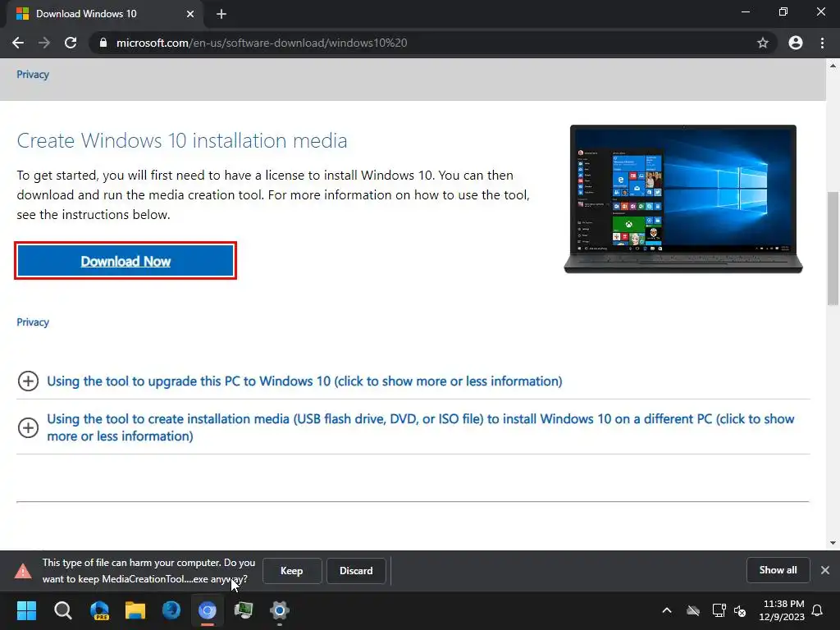Click the download warning triangle icon
840x630 pixels.
[x=23, y=571]
